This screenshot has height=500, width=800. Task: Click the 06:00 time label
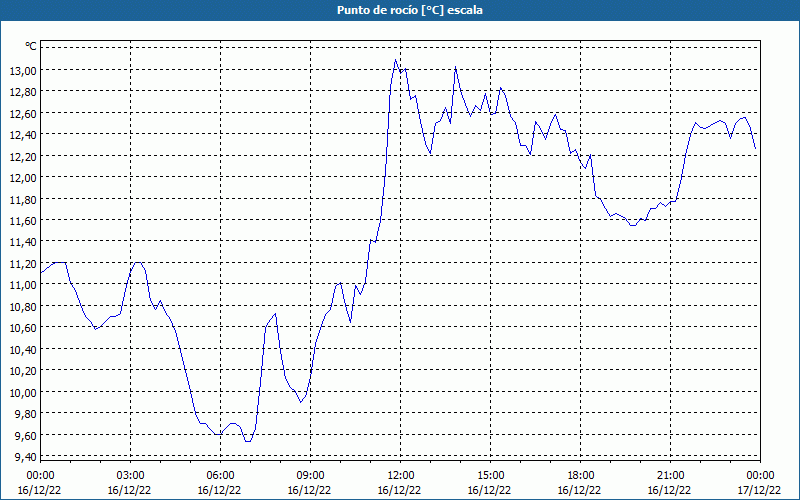(x=220, y=475)
